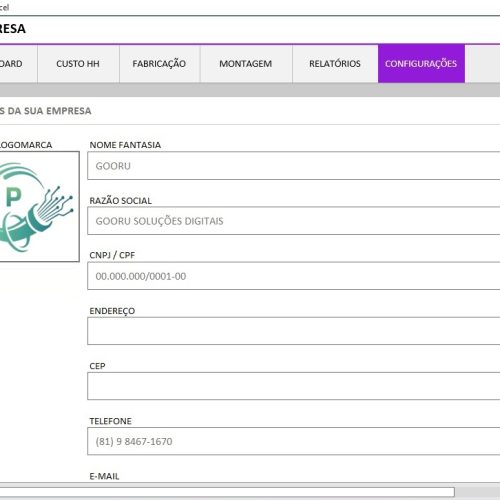Viewport: 500px width, 500px height.
Task: Switch to the FABRICAÇÃO tab
Action: [159, 63]
